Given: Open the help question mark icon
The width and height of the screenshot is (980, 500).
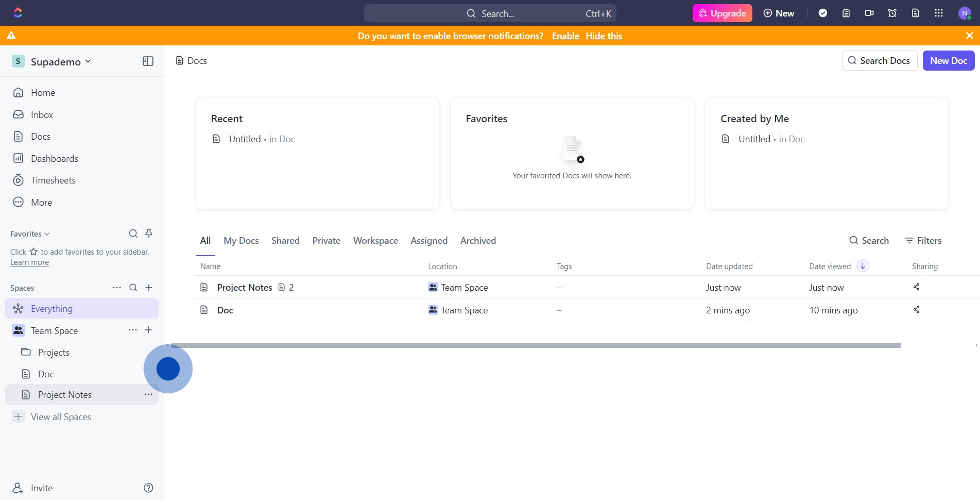Looking at the screenshot, I should click(148, 488).
